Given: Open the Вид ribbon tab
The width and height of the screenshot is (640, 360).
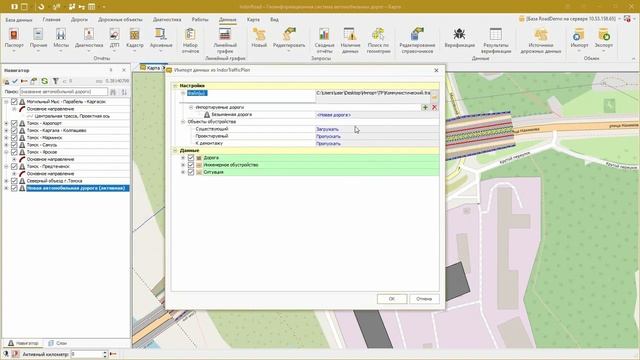Looking at the screenshot, I should (274, 20).
